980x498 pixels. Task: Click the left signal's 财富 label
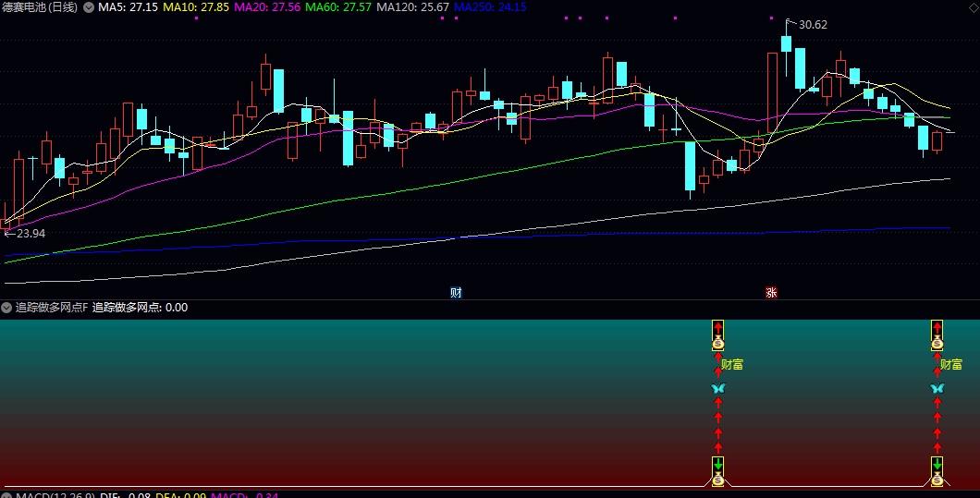coord(732,365)
